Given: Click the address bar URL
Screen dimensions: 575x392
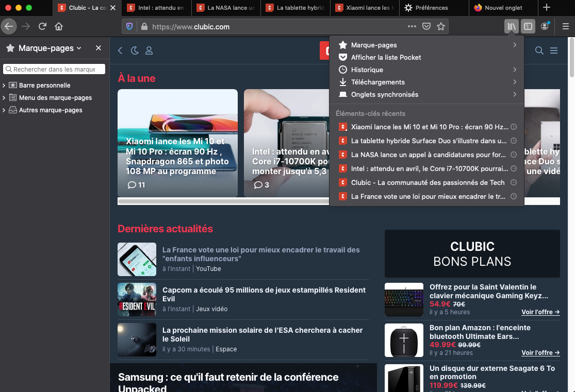Looking at the screenshot, I should [191, 27].
